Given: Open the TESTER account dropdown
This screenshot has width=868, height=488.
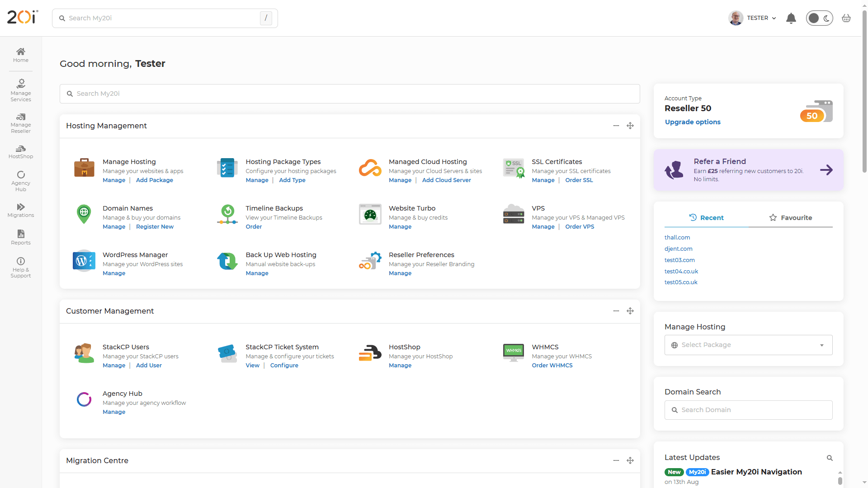Looking at the screenshot, I should [753, 18].
